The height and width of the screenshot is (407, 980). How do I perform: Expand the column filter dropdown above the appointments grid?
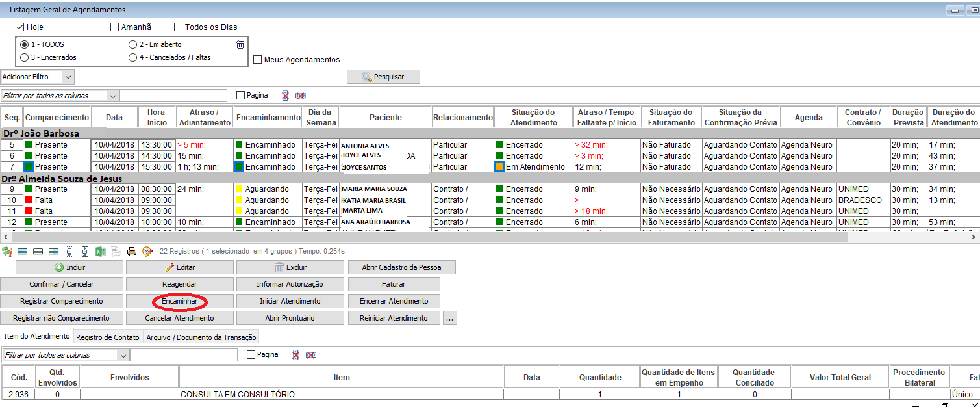click(x=113, y=96)
